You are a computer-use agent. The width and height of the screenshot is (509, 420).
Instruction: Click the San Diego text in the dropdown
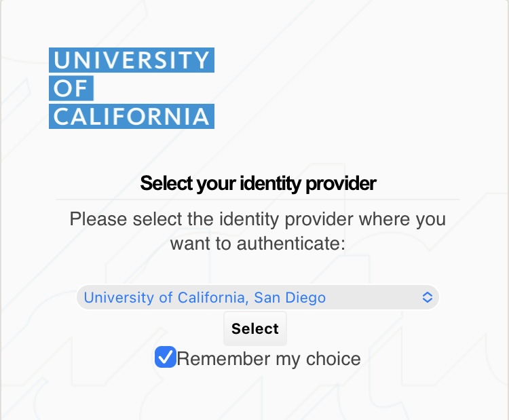(290, 298)
